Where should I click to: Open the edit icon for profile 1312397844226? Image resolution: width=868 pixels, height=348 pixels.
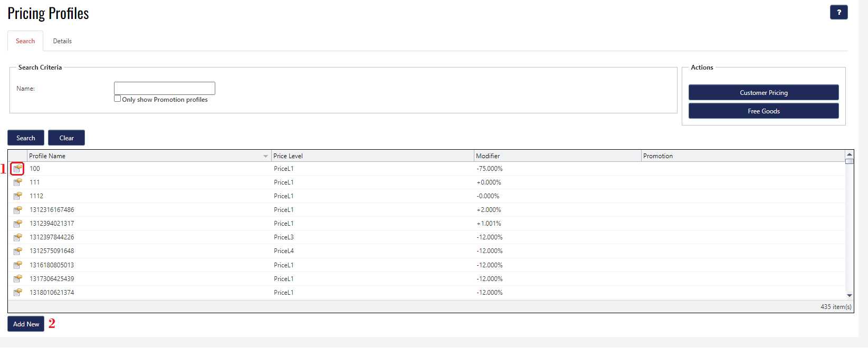coord(17,237)
